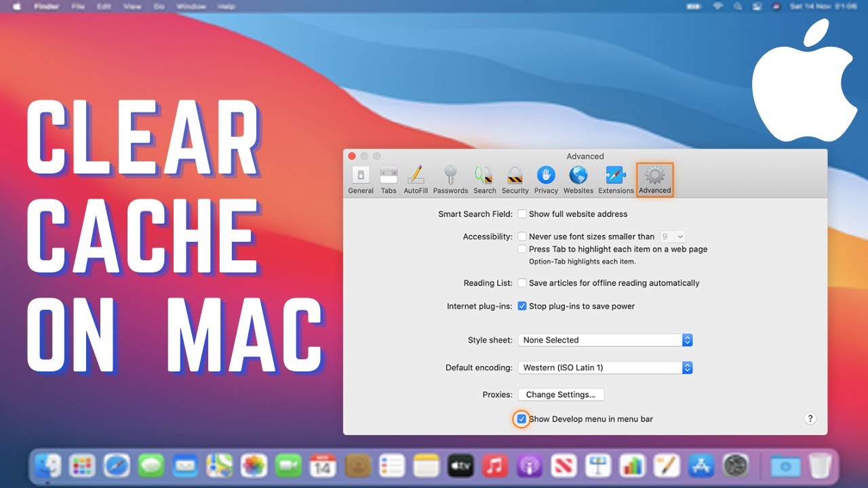Image resolution: width=868 pixels, height=488 pixels.
Task: Select the General preferences pane
Action: pos(361,178)
